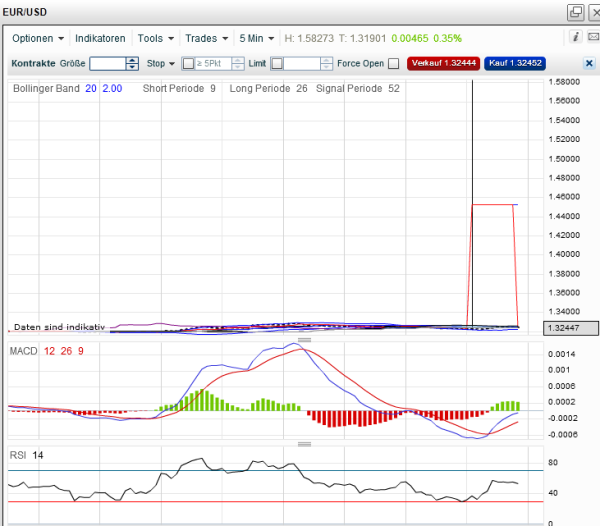
Task: Open the Optionen dropdown menu
Action: pos(38,38)
